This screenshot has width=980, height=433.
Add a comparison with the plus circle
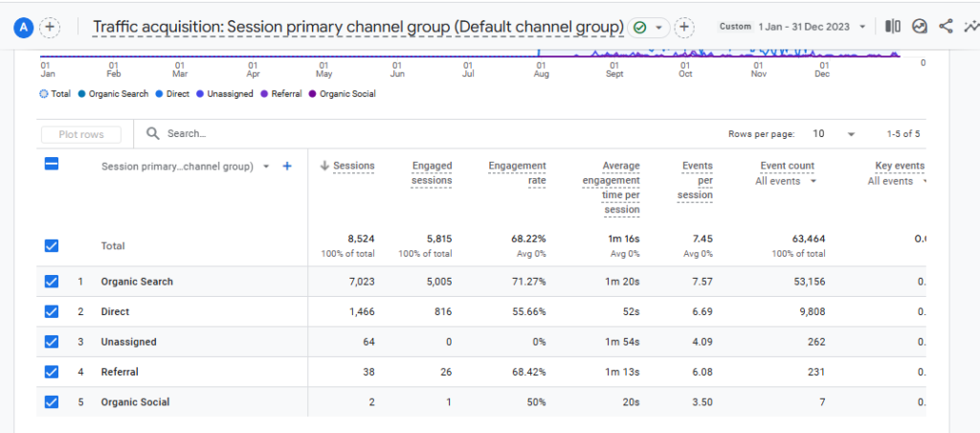pyautogui.click(x=50, y=28)
